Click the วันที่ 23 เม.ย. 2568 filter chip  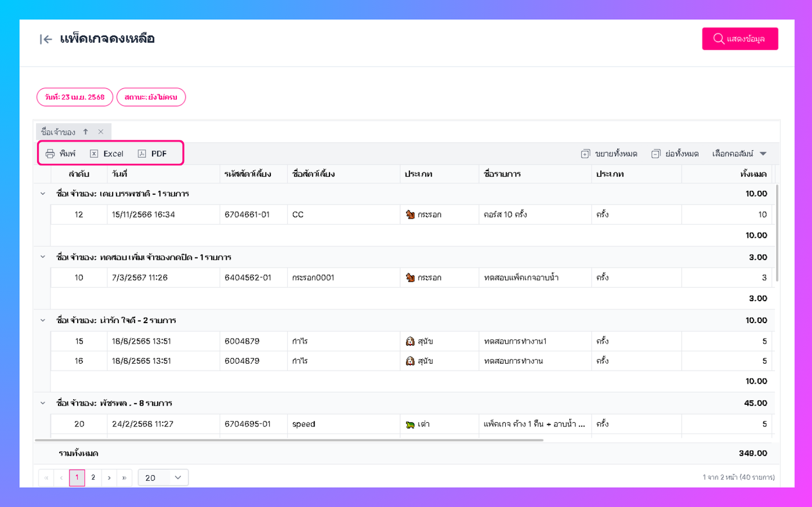tap(75, 97)
